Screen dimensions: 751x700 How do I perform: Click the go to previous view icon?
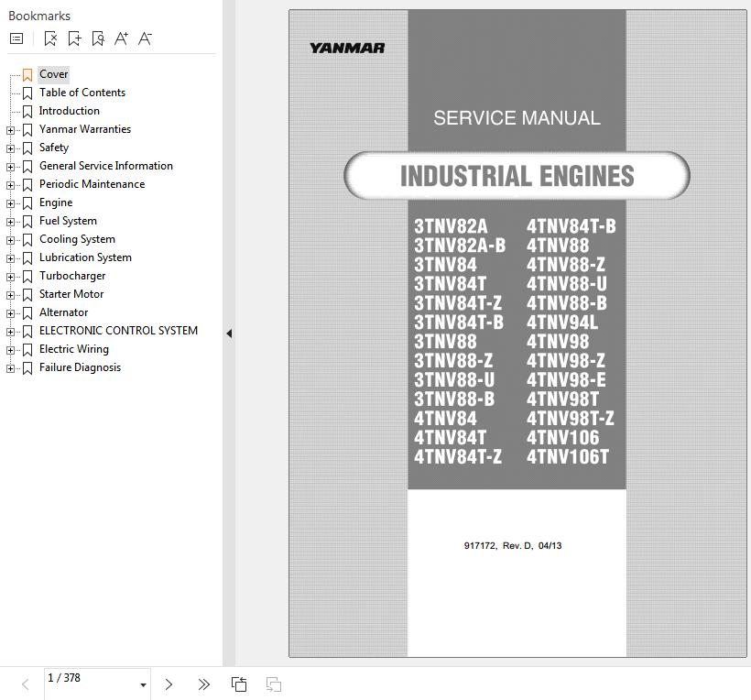point(239,684)
